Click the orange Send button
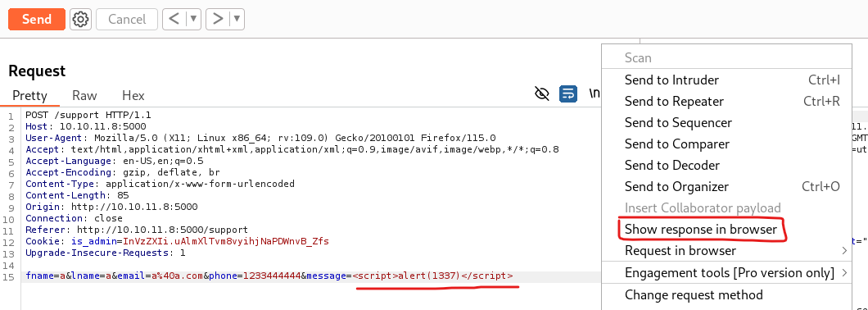868x310 pixels. pyautogui.click(x=37, y=20)
